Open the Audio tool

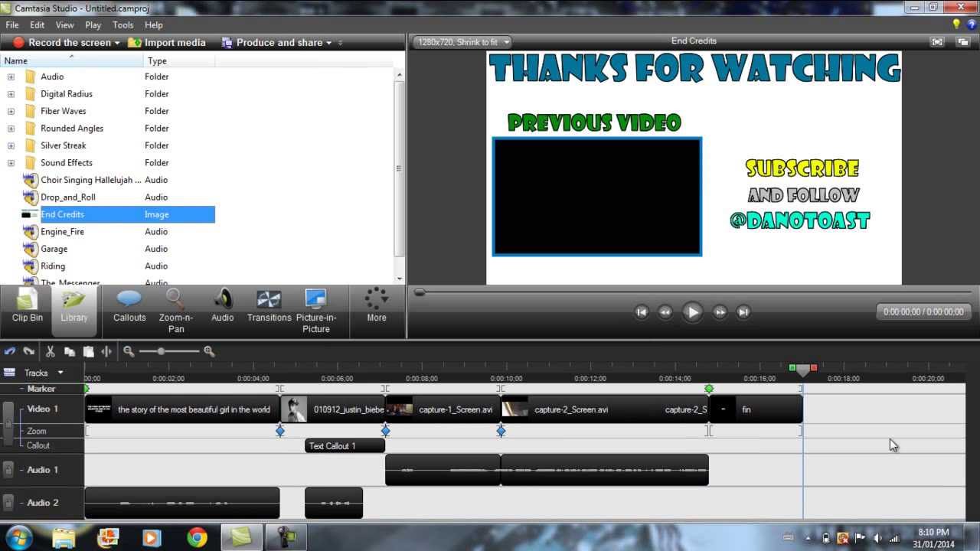(223, 306)
